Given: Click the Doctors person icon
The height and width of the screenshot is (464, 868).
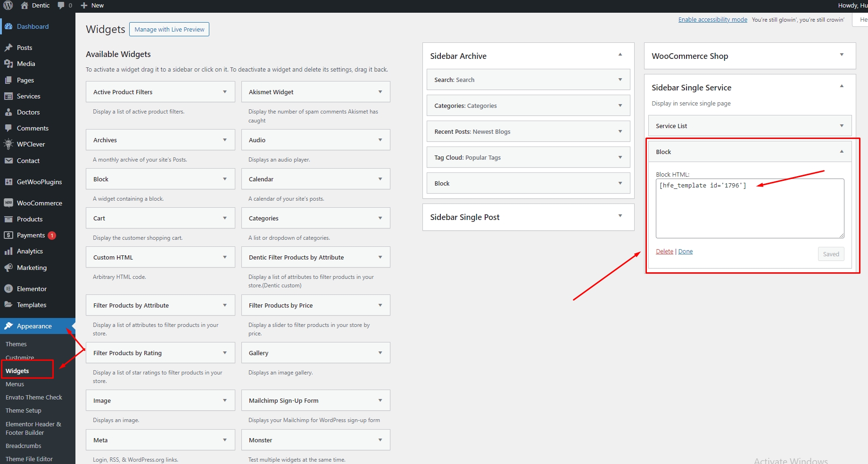Looking at the screenshot, I should click(x=8, y=112).
